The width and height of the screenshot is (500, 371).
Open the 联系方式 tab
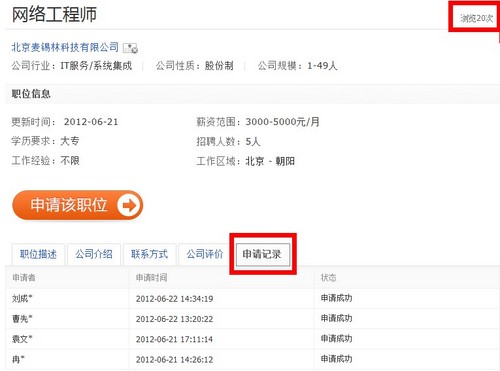coord(149,254)
